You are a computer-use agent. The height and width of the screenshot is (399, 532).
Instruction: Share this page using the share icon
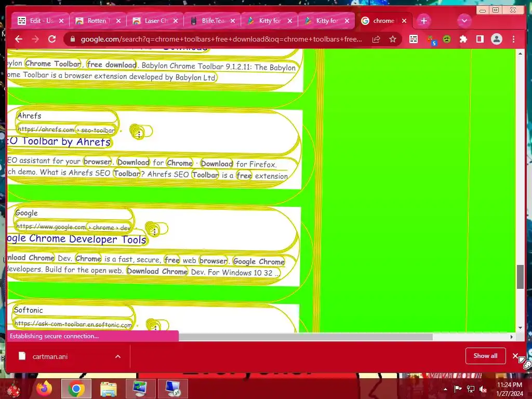pos(376,39)
